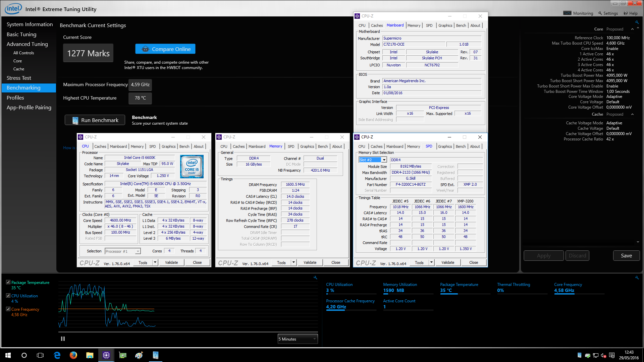Image resolution: width=644 pixels, height=362 pixels.
Task: Click CPU-Z window icon of CPU window
Action: pyautogui.click(x=80, y=137)
